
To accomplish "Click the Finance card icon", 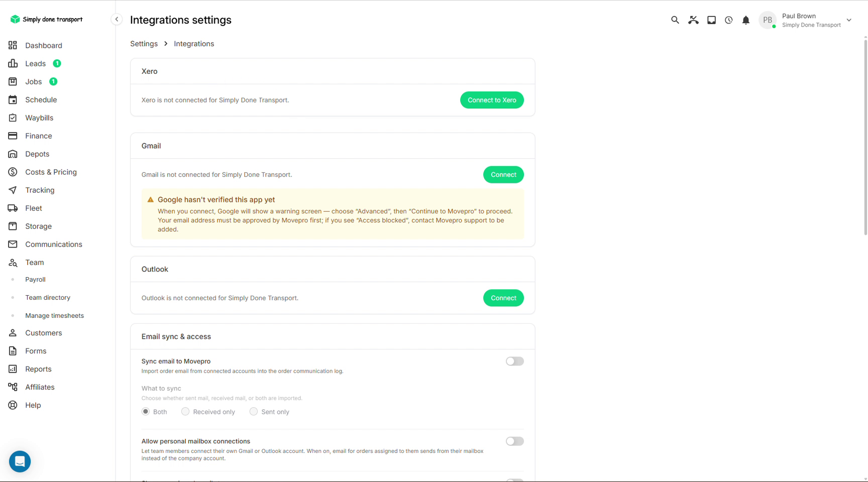I will click(x=13, y=136).
